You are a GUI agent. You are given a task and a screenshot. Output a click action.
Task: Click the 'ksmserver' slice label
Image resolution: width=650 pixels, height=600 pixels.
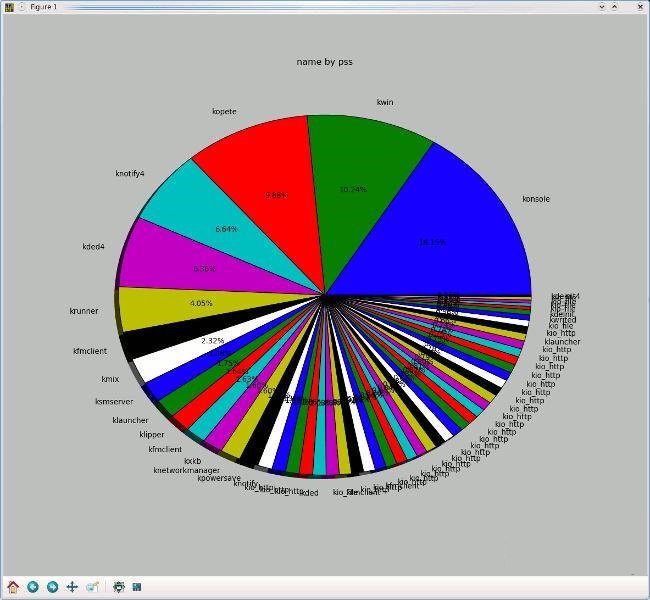(114, 402)
